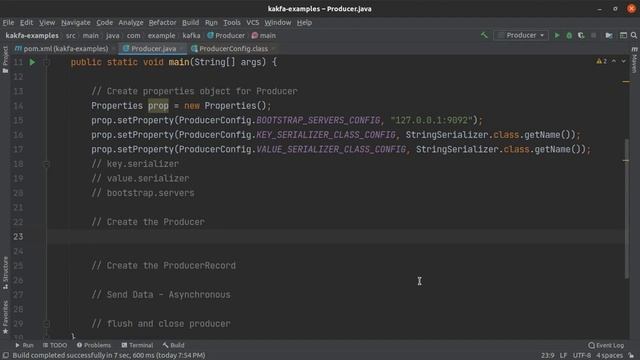Show the Build tool window
The height and width of the screenshot is (360, 640).
pyautogui.click(x=173, y=345)
